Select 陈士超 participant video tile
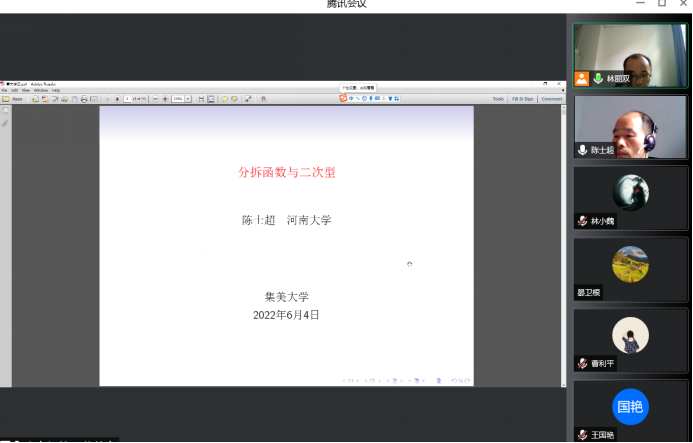Viewport: 693px width, 443px height. click(x=630, y=127)
